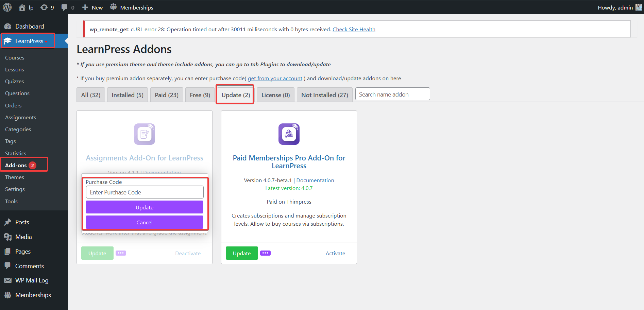Select the Not Installed (27) tab
Viewport: 644px width, 310px height.
click(x=325, y=95)
